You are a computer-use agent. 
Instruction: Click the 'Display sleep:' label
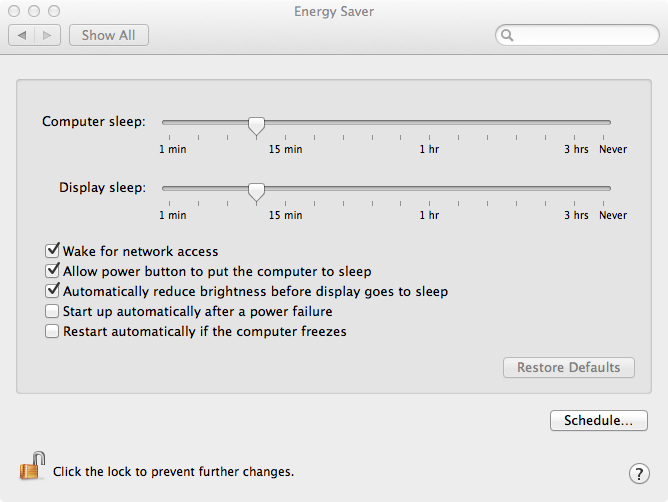(102, 188)
